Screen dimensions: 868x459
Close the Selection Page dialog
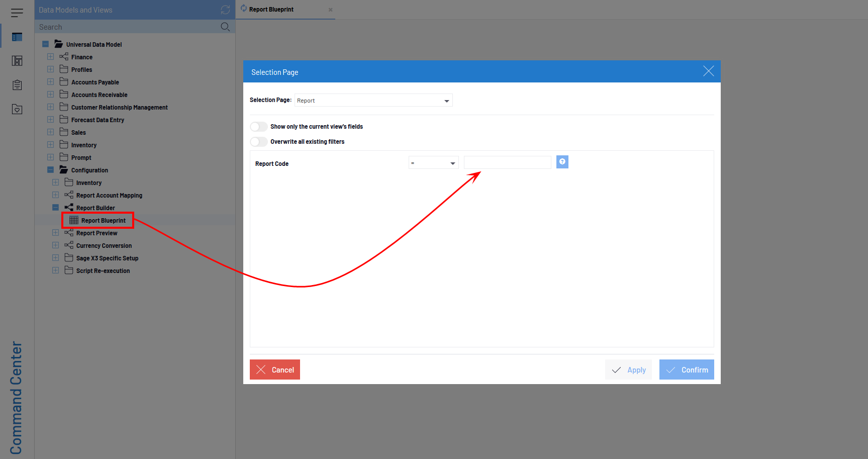pyautogui.click(x=708, y=71)
